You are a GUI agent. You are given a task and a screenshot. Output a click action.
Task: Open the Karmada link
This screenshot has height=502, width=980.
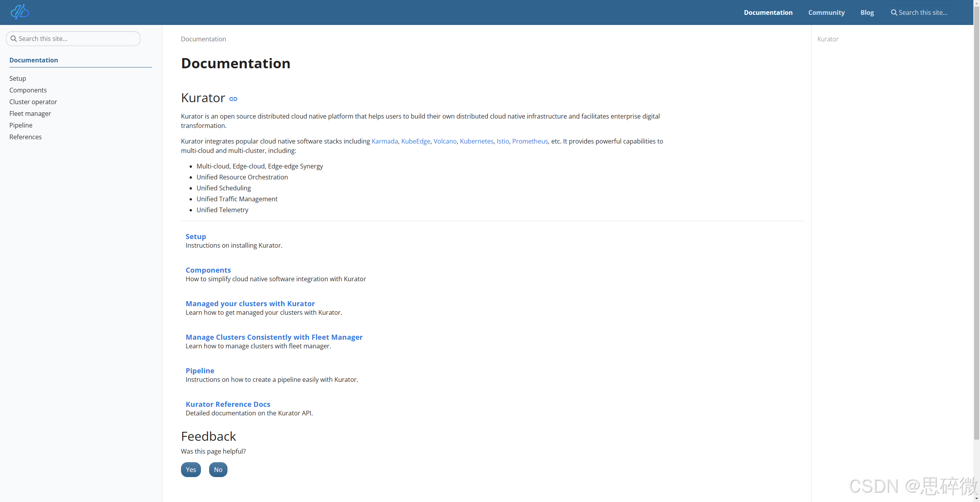point(385,141)
